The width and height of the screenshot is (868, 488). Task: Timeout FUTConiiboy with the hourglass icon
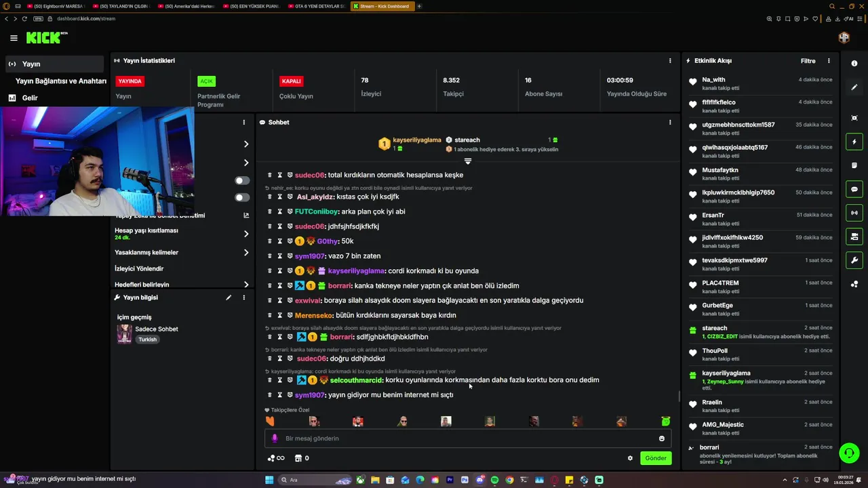279,211
